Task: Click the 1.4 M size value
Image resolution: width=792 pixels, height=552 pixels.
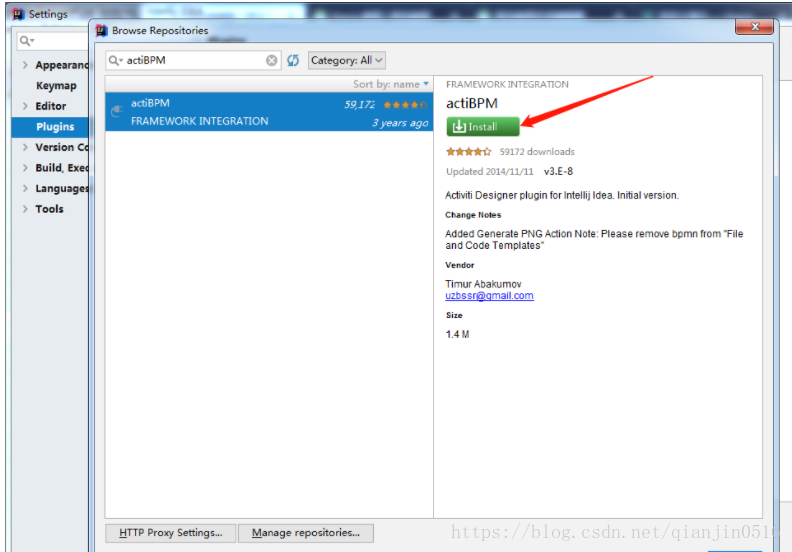Action: click(x=457, y=334)
